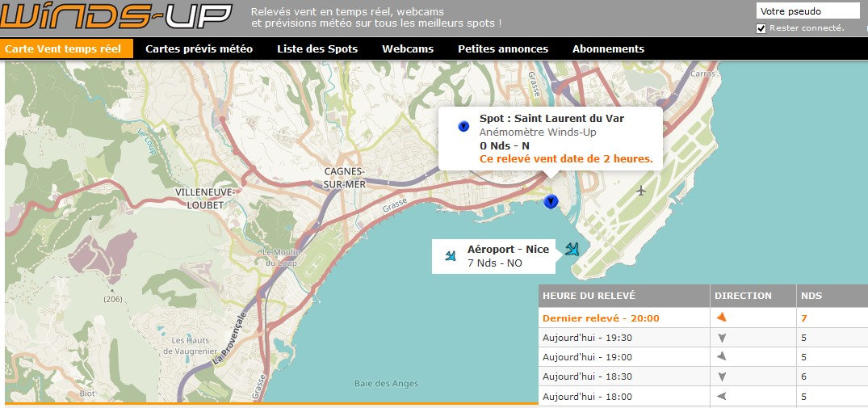The width and height of the screenshot is (868, 408).
Task: Go to Liste des Spots
Action: pyautogui.click(x=317, y=48)
